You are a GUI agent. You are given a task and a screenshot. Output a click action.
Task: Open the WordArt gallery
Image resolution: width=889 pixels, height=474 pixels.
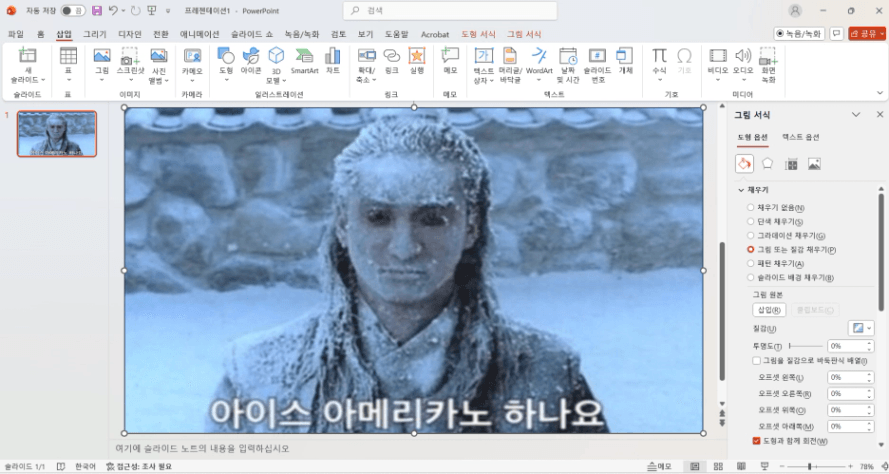coord(539,56)
